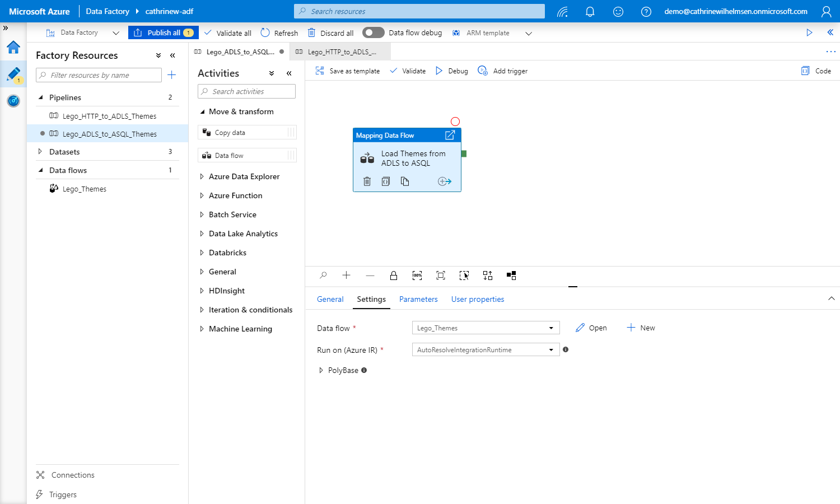Switch to the Parameters tab
This screenshot has width=840, height=504.
pyautogui.click(x=418, y=299)
